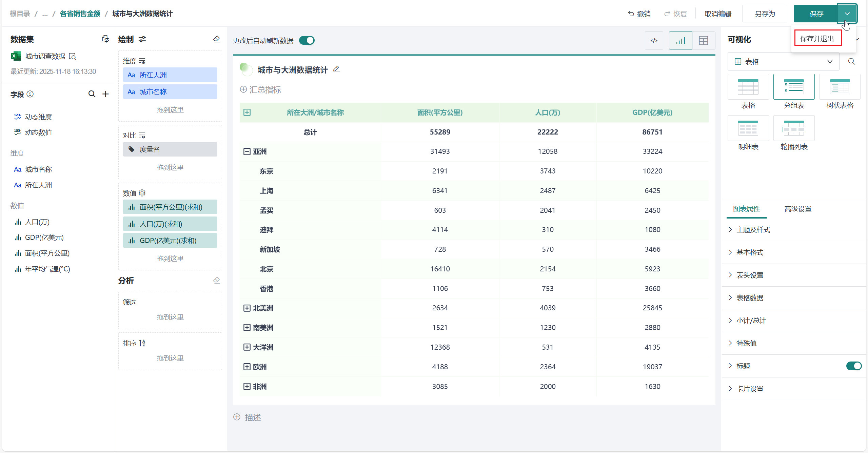Click the 另存为 button
Viewport: 868px width, 453px height.
click(765, 14)
